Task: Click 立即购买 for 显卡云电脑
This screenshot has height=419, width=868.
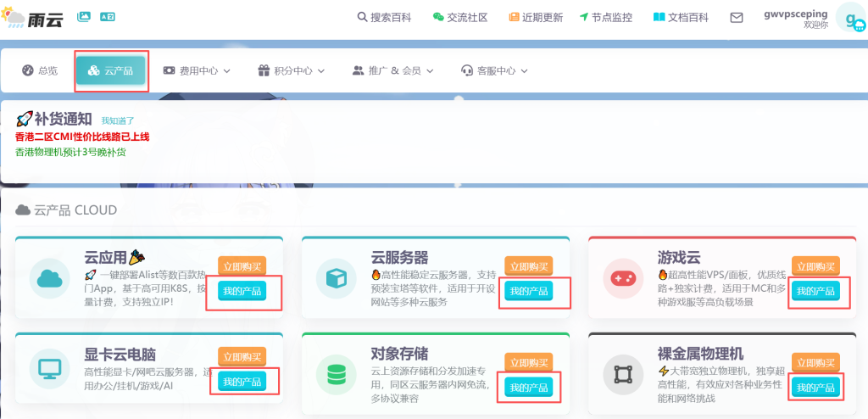Action: 242,356
